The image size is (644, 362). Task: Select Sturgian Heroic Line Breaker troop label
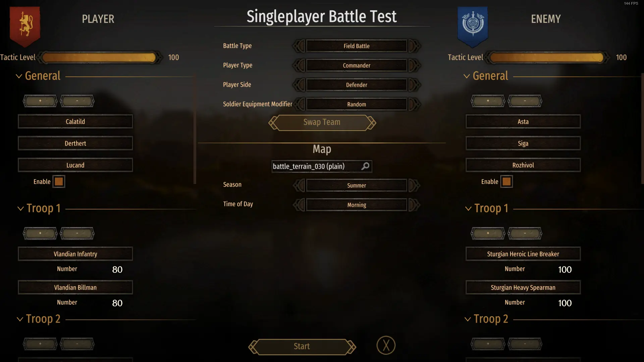523,254
